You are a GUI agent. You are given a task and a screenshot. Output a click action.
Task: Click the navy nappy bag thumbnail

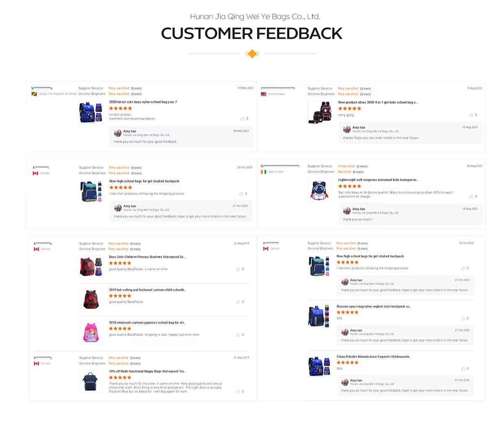click(91, 381)
